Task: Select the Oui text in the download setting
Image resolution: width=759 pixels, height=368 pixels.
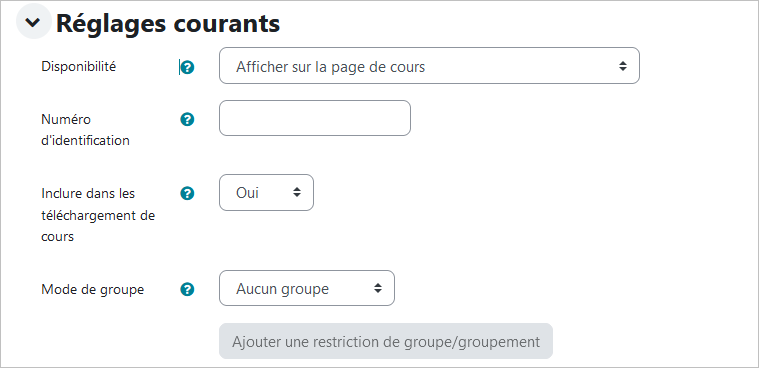Action: pyautogui.click(x=247, y=193)
